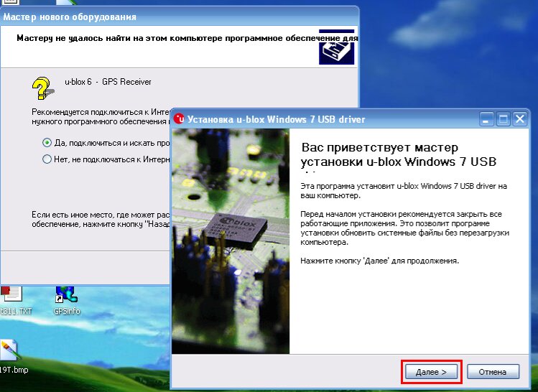Click the hardware wizard icon at top right
Viewport: 538px width, 392px height.
point(336,47)
